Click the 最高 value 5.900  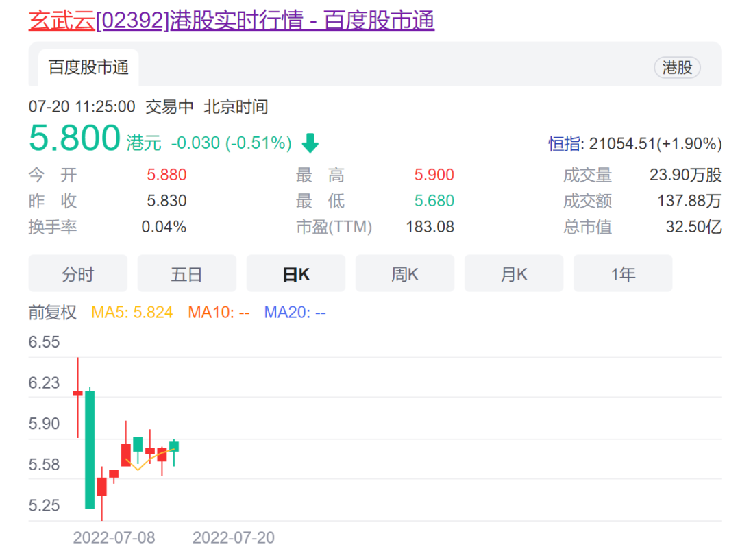(434, 175)
